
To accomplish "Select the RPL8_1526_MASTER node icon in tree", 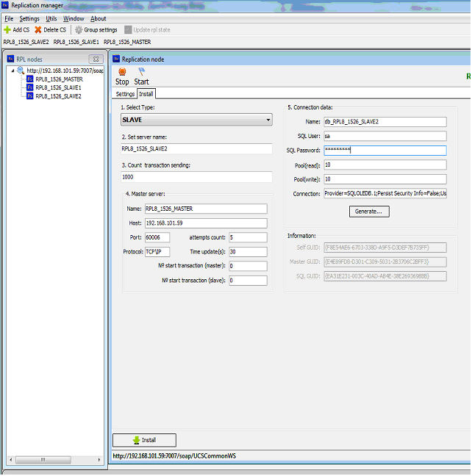I will point(29,79).
